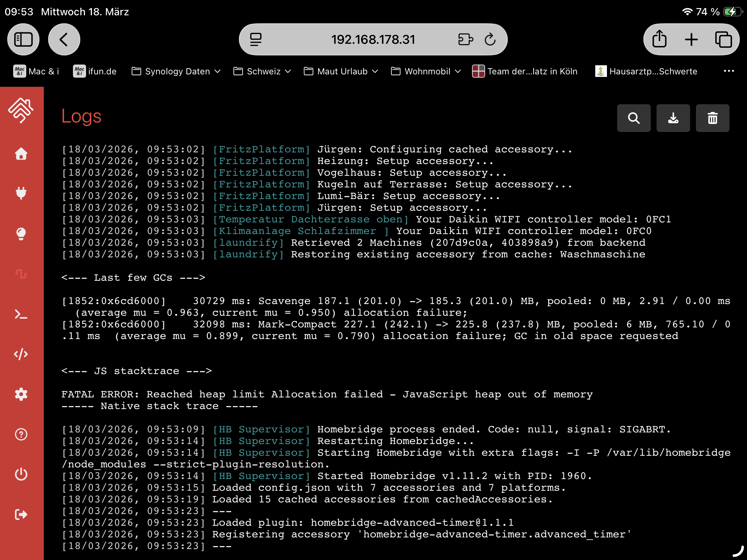Expand the Synology Daten bookmarks folder
747x560 pixels.
coord(177,71)
